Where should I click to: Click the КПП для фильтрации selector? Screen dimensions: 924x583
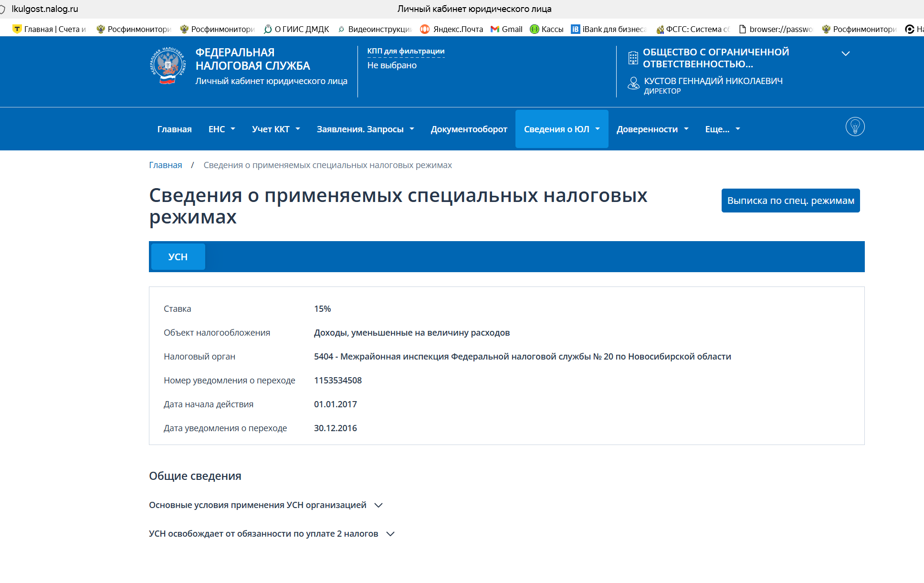pyautogui.click(x=406, y=51)
